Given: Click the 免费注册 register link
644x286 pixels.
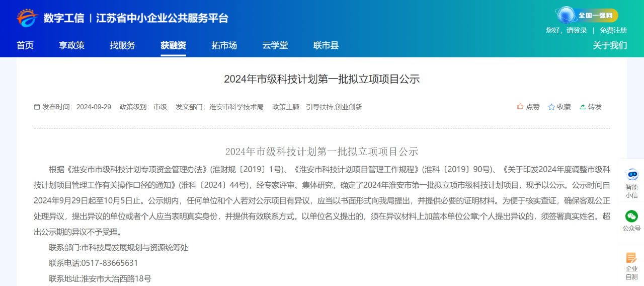Looking at the screenshot, I should (x=613, y=30).
